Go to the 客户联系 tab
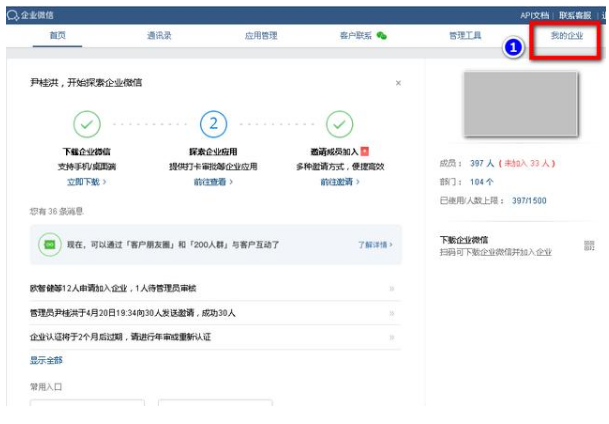This screenshot has width=609, height=424. (356, 36)
